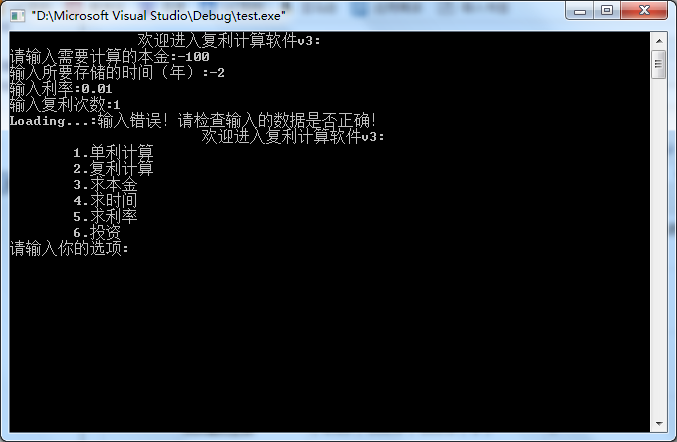Click the scrollbar up arrow

pos(659,41)
